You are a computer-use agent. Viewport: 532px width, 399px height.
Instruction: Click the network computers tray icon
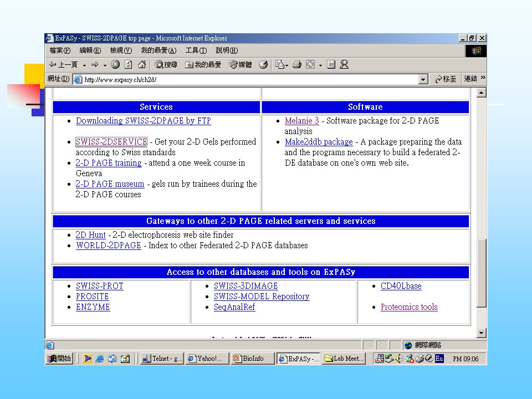[x=379, y=359]
